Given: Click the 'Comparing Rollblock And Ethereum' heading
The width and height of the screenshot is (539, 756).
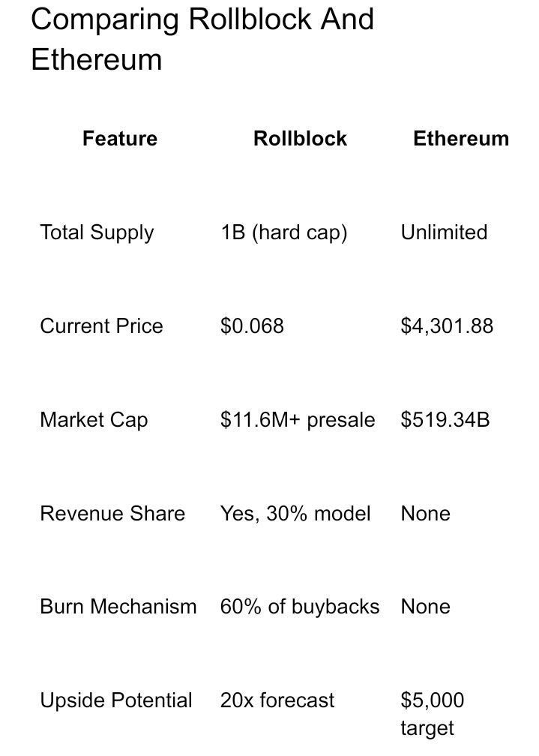Looking at the screenshot, I should (x=202, y=39).
